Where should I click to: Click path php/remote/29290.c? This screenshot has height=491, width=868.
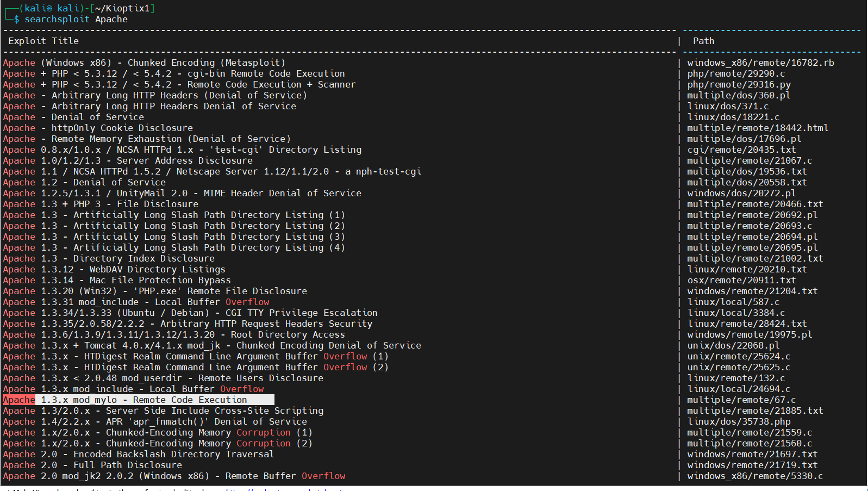(x=736, y=73)
